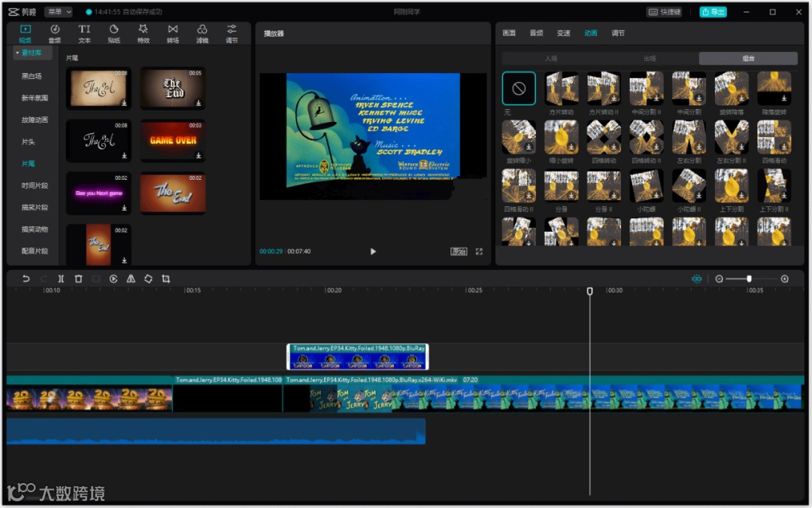This screenshot has height=508, width=812.
Task: Click the split clip tool
Action: (61, 279)
